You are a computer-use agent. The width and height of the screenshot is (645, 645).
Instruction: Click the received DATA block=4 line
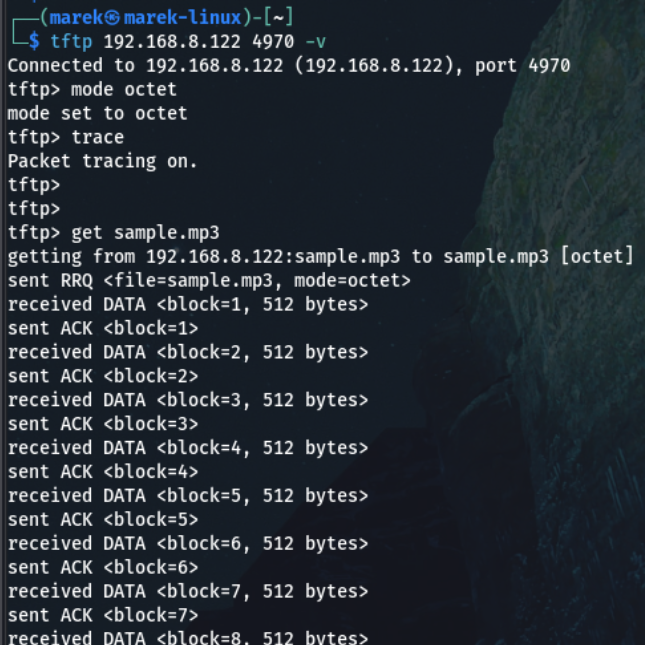coord(187,448)
